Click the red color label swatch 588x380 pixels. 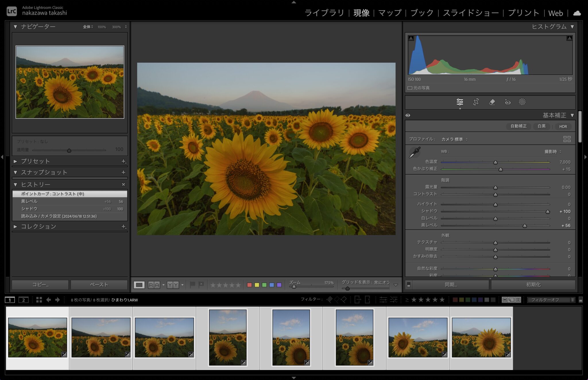(x=249, y=285)
